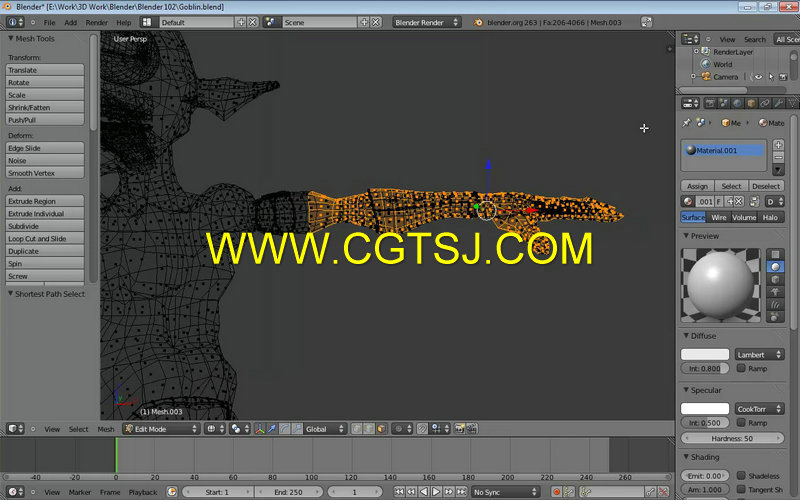Open the Render properties tab icon

click(710, 104)
